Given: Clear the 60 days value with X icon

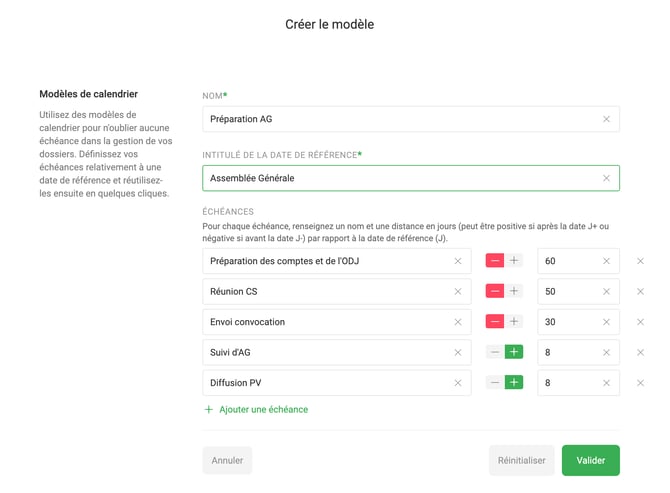Looking at the screenshot, I should click(x=606, y=261).
